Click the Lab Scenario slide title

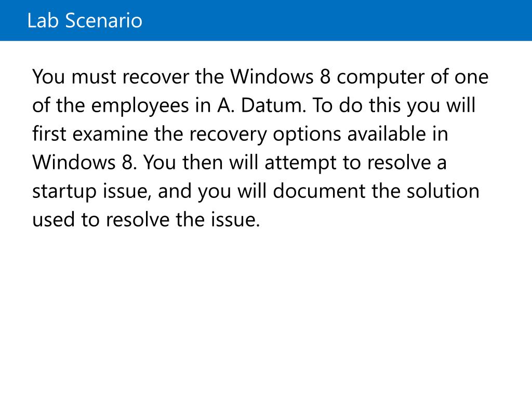click(x=85, y=20)
